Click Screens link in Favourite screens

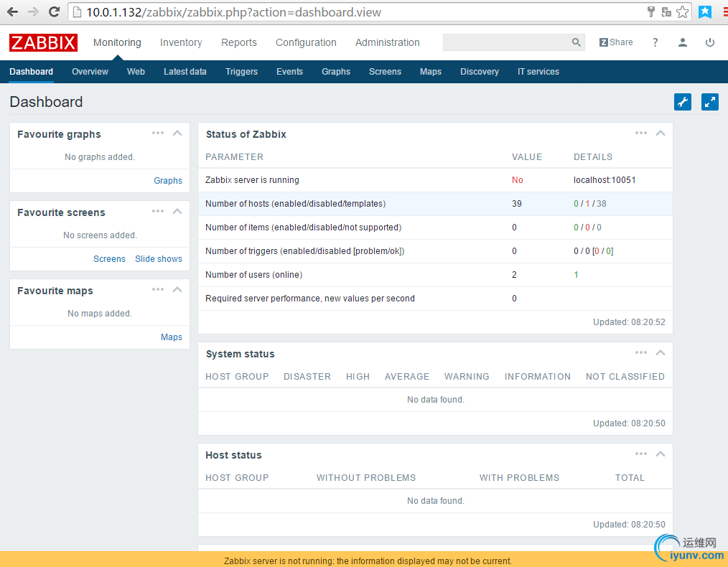(110, 259)
